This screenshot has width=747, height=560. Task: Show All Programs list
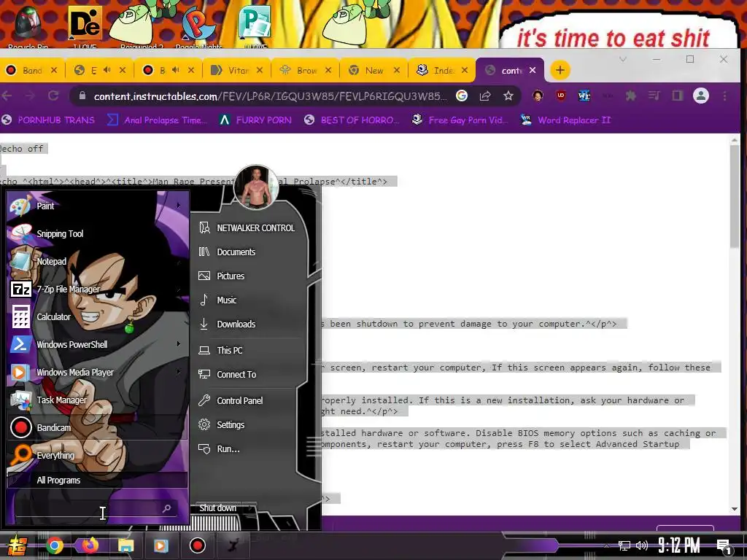[x=97, y=480]
